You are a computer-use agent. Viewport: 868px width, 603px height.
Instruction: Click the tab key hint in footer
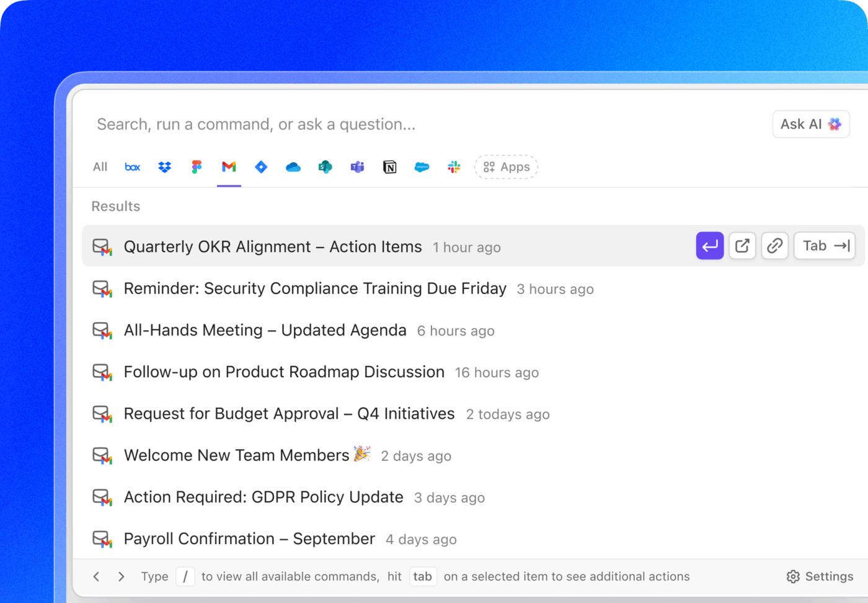click(422, 576)
